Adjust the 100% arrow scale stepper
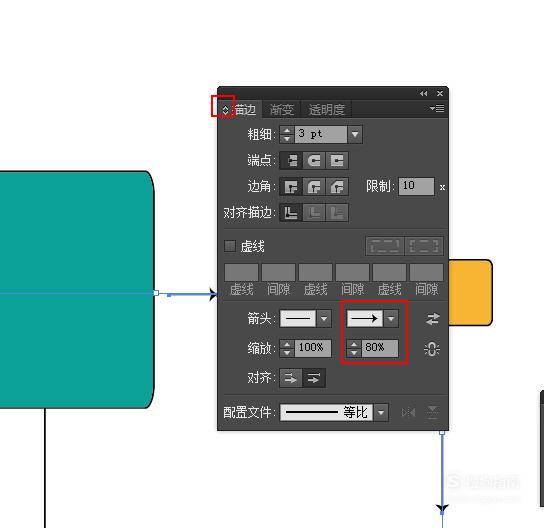Viewport: 544px width, 528px height. point(287,348)
